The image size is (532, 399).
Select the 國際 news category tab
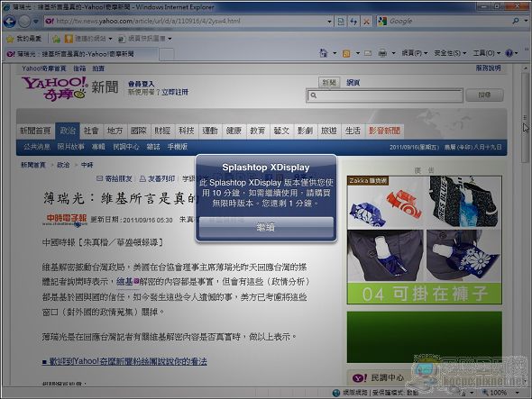pyautogui.click(x=139, y=131)
